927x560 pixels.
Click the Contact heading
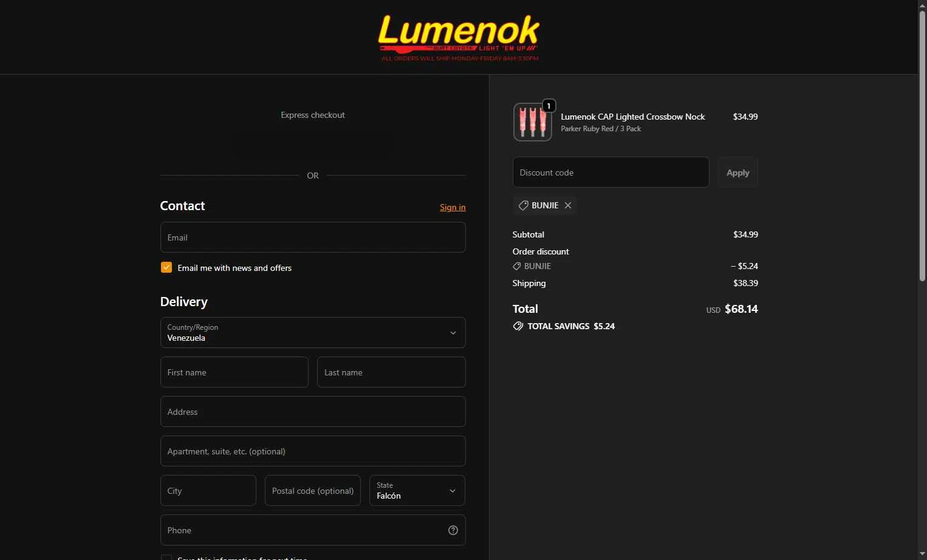tap(182, 206)
